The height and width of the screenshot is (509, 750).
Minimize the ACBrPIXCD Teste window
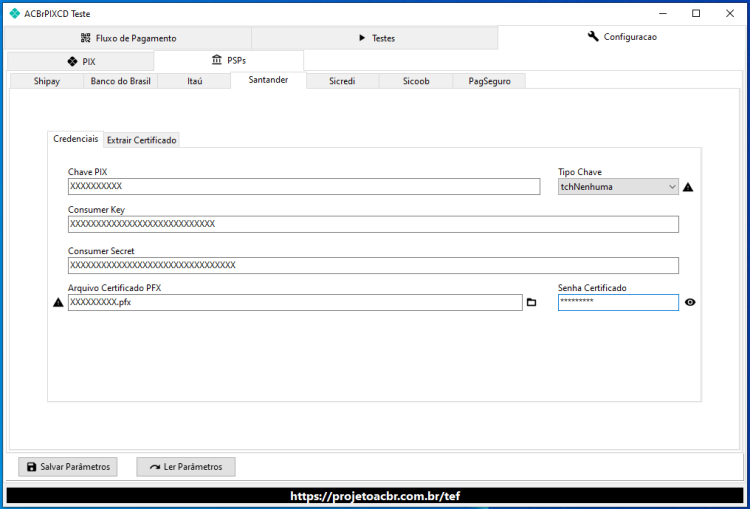(x=662, y=13)
